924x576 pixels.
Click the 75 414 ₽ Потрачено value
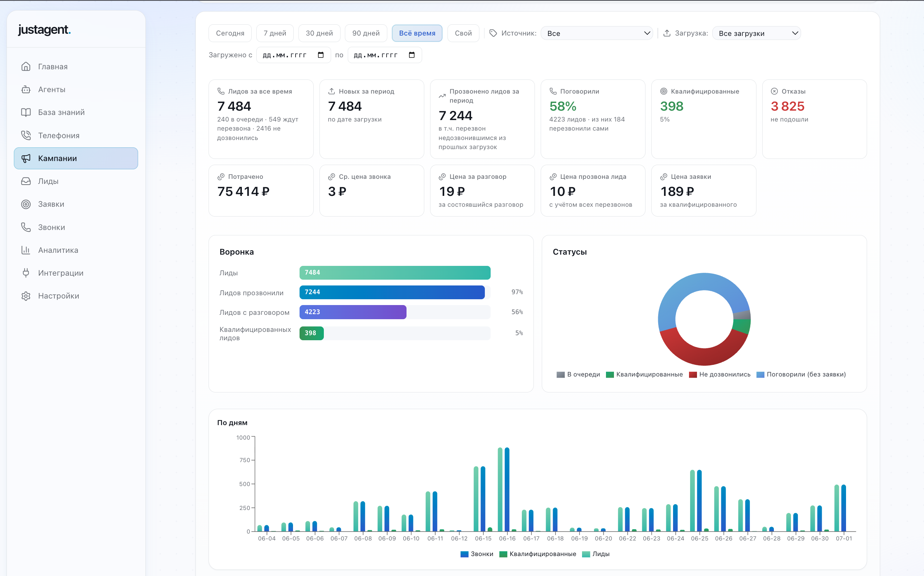[x=243, y=191]
